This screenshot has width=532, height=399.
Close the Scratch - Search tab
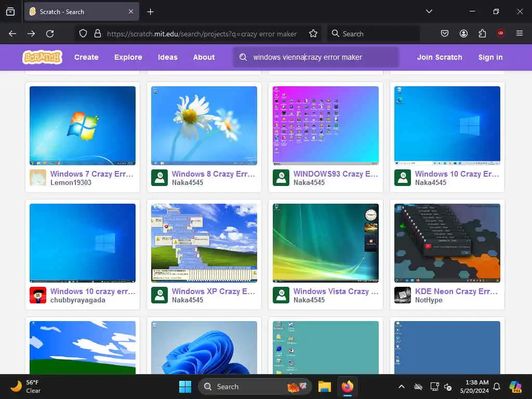tap(131, 11)
